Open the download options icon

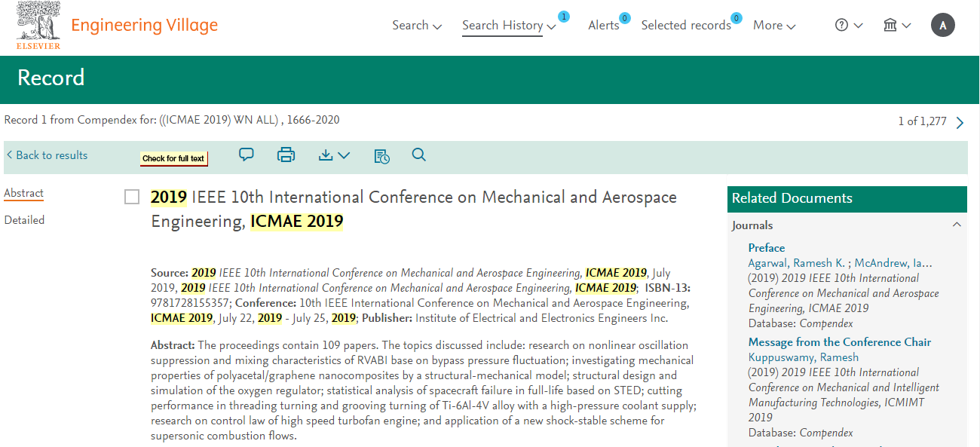coord(334,155)
